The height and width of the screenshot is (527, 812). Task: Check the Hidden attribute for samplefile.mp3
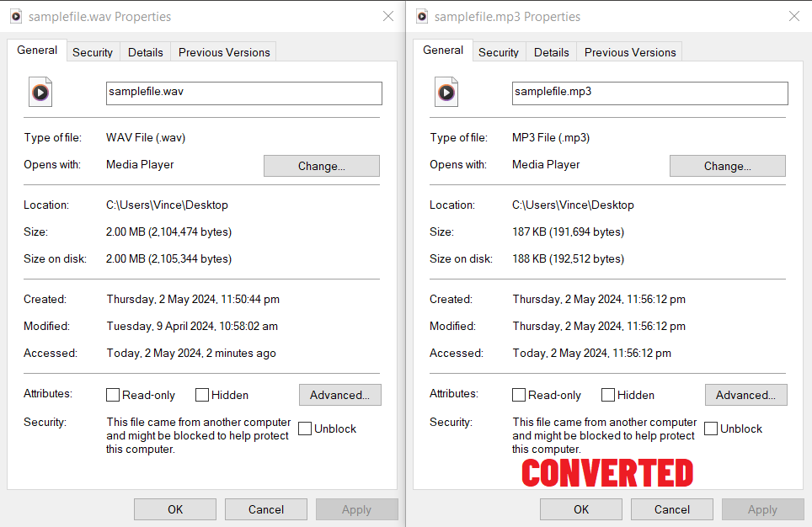coord(607,394)
